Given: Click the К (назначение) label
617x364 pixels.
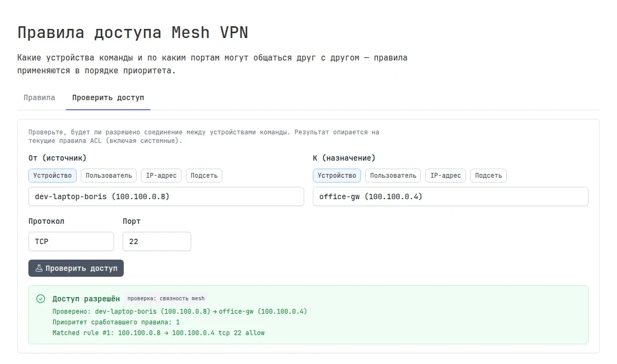Looking at the screenshot, I should (344, 158).
